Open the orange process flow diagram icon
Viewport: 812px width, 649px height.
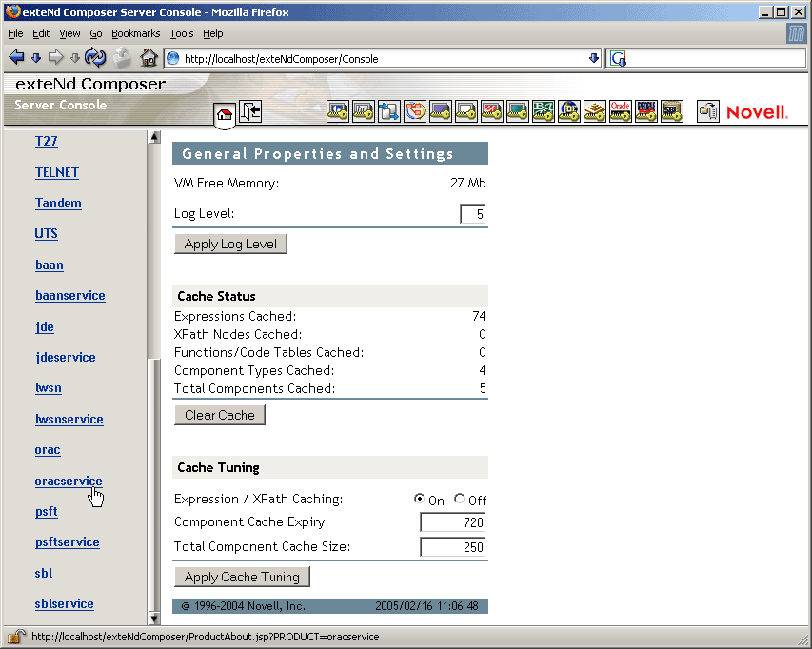point(415,111)
